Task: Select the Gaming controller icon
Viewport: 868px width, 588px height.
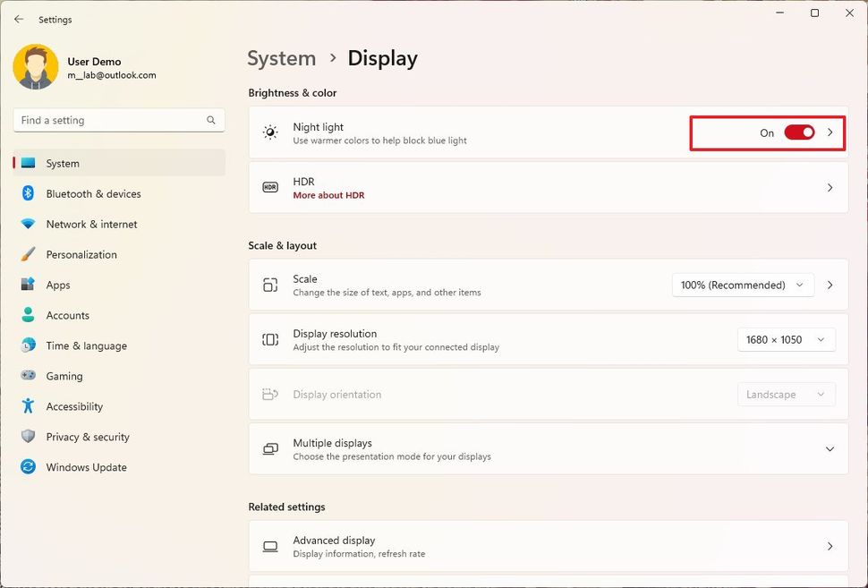Action: 28,376
